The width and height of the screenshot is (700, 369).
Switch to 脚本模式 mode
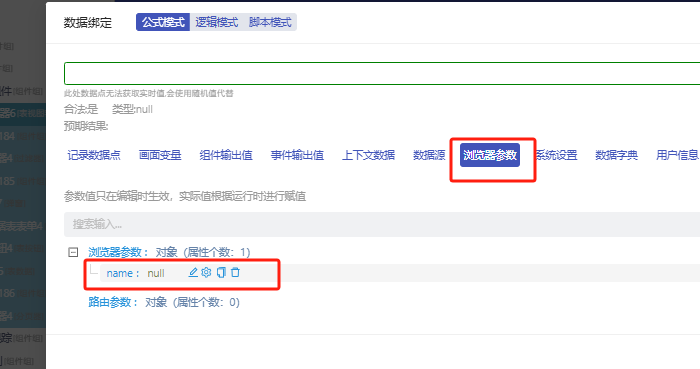click(x=270, y=22)
